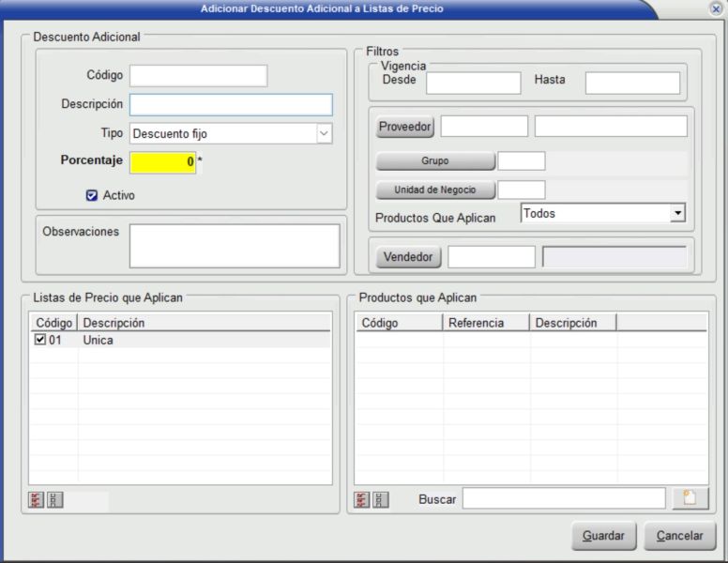The width and height of the screenshot is (728, 563).
Task: Click the Unidad de Negocio button
Action: point(435,190)
